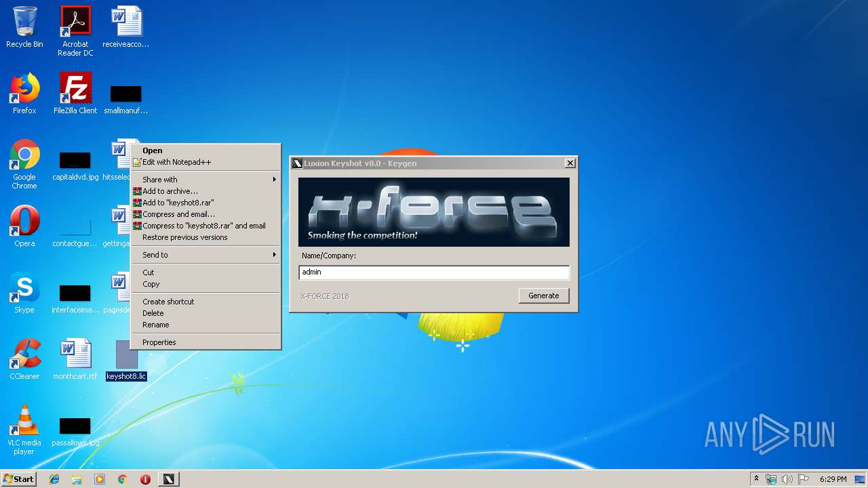Choose Copy in the context menu

click(x=205, y=284)
